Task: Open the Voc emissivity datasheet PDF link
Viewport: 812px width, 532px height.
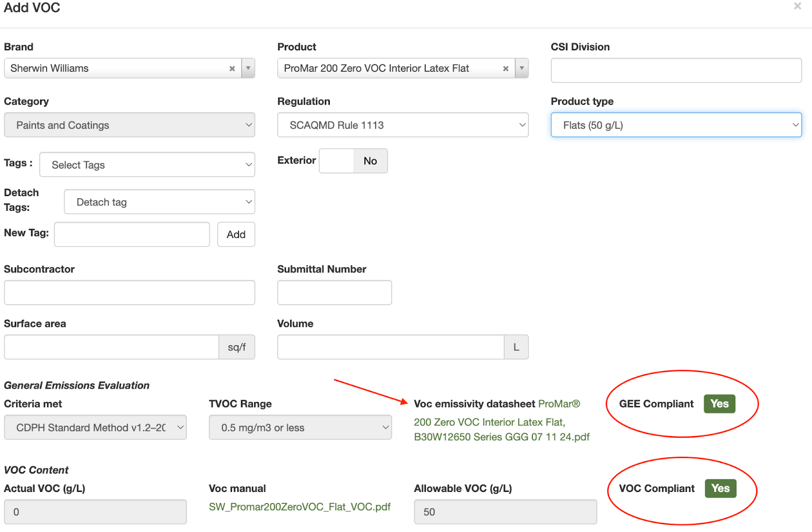Action: click(x=501, y=429)
